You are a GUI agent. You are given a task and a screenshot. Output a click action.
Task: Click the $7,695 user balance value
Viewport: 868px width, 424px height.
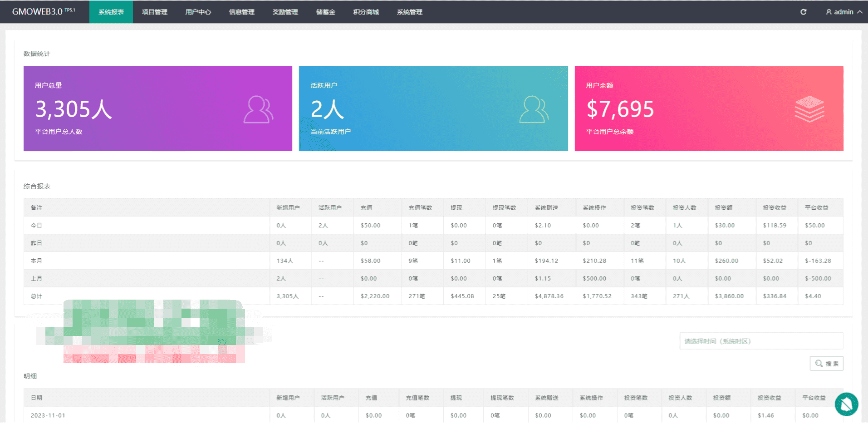(x=620, y=109)
